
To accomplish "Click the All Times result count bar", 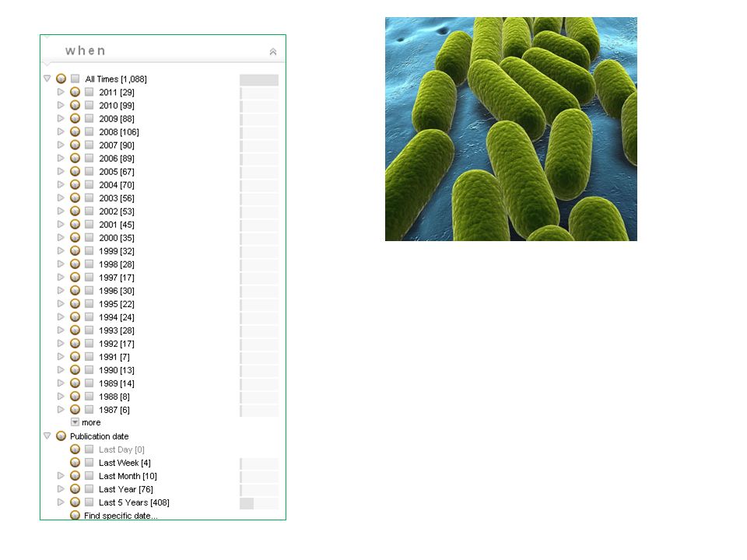I will [259, 80].
